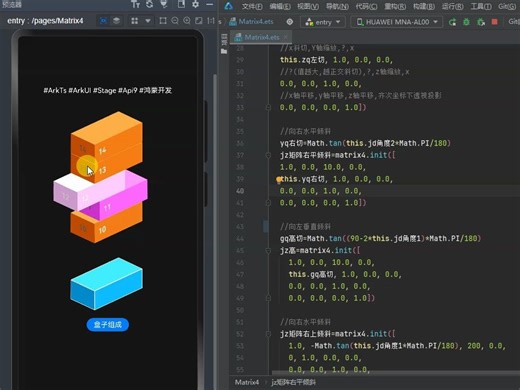520x390 pixels.
Task: Open the dropdown arrow beside grid icon
Action: pyautogui.click(x=147, y=21)
